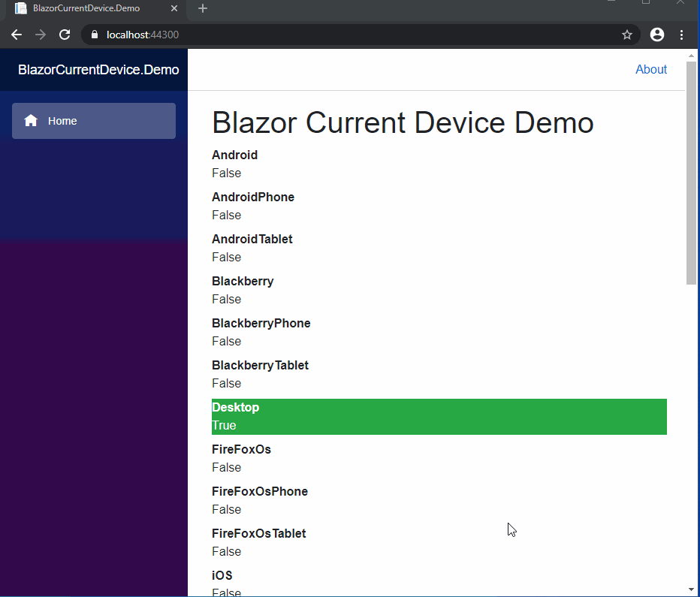Viewport: 700px width, 597px height.
Task: Click the scrollbar down arrow
Action: [691, 589]
